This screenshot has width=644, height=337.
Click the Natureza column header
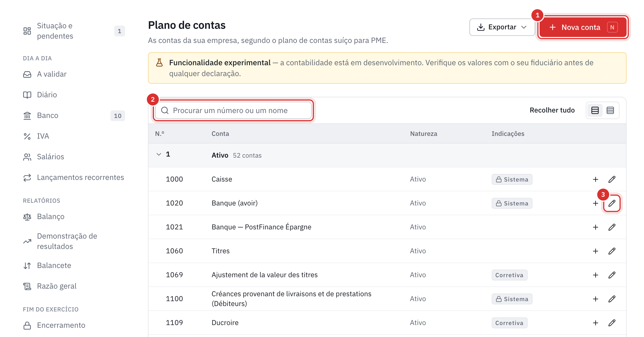click(x=423, y=134)
